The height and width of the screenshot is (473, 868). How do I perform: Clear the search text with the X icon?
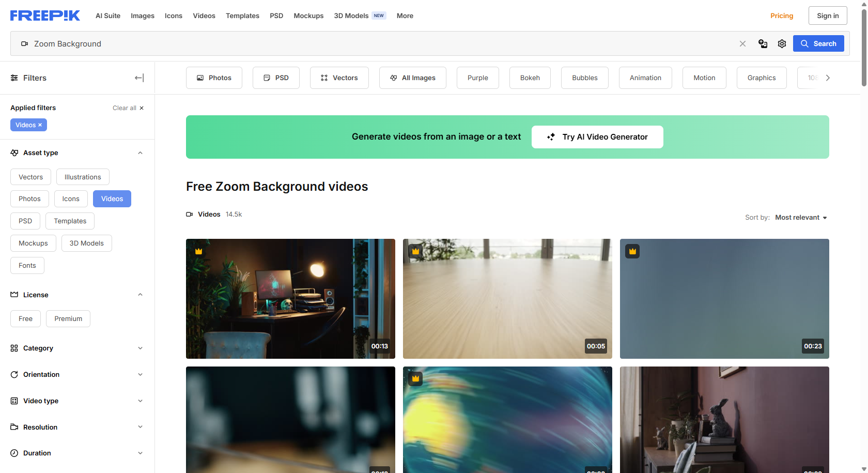pos(742,44)
